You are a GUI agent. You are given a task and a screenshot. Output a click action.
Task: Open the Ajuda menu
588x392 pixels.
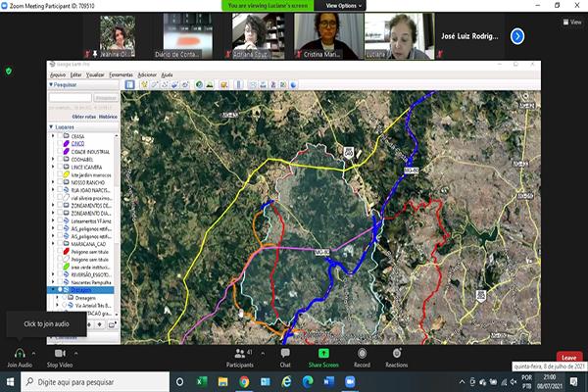coord(167,74)
